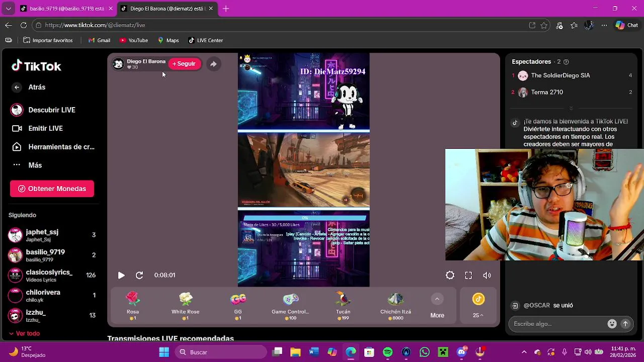The height and width of the screenshot is (362, 644).
Task: Play the live stream
Action: click(121, 276)
